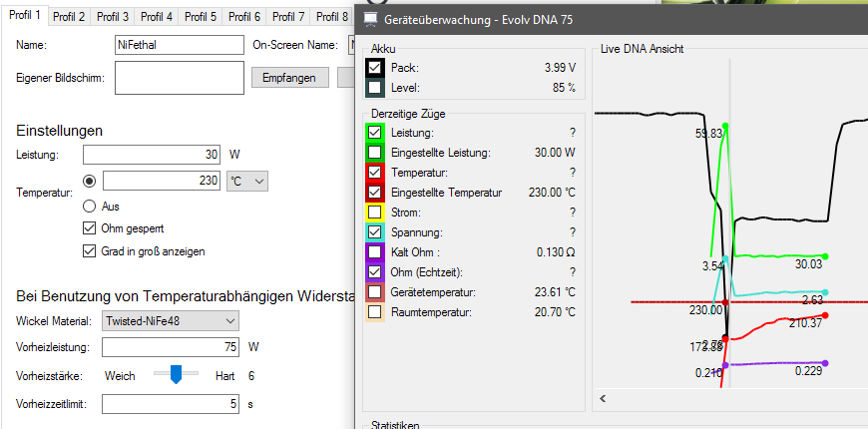Enable the Level battery checkbox
Screen dimensions: 868x429
pyautogui.click(x=375, y=88)
